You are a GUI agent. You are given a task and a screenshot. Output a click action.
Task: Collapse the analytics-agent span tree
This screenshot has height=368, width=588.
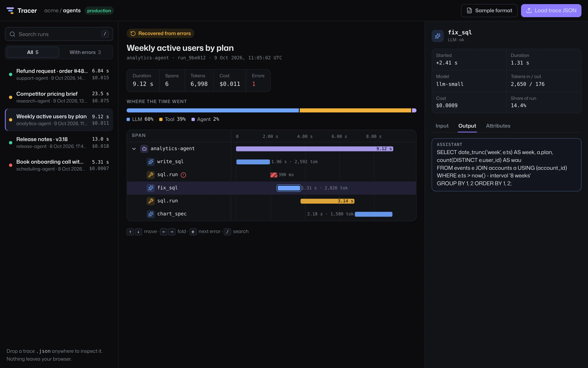click(x=134, y=149)
